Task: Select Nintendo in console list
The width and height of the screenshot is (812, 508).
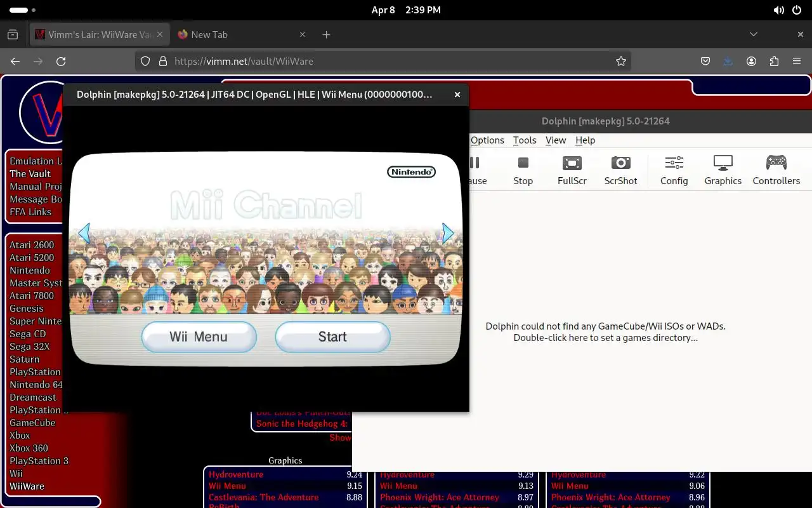Action: (30, 271)
